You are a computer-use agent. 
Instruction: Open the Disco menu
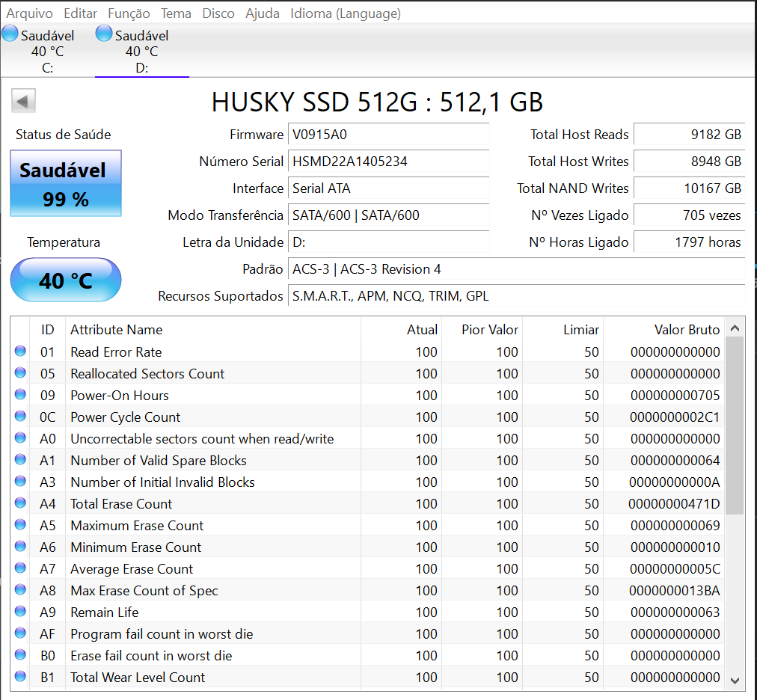(x=218, y=13)
